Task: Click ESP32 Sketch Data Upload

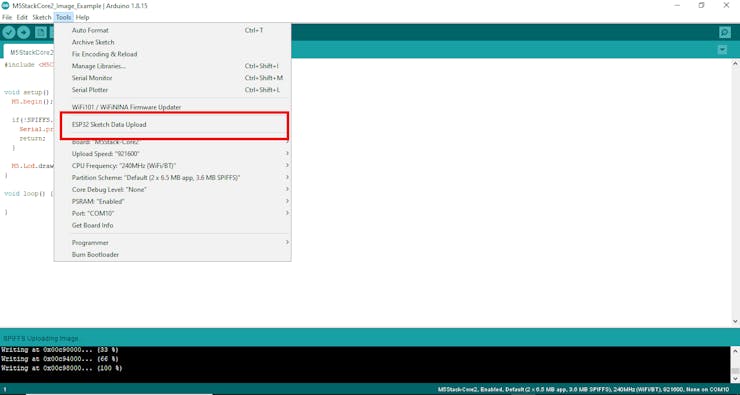Action: (x=173, y=125)
